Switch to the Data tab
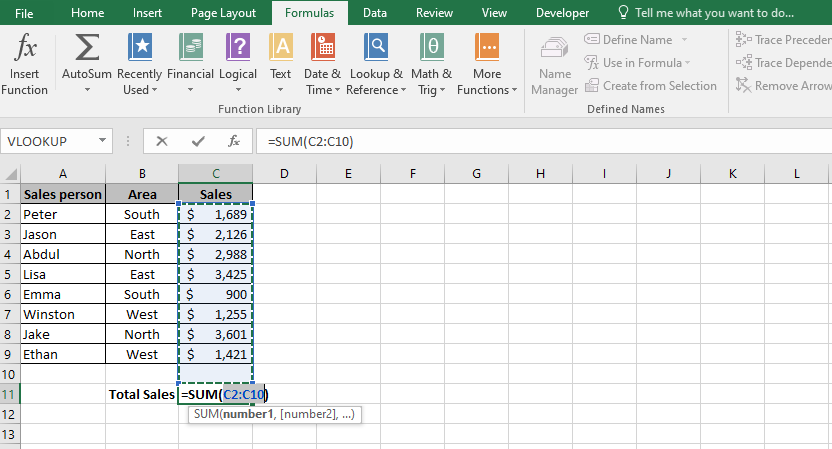Screen dimensions: 832x449 click(x=375, y=13)
